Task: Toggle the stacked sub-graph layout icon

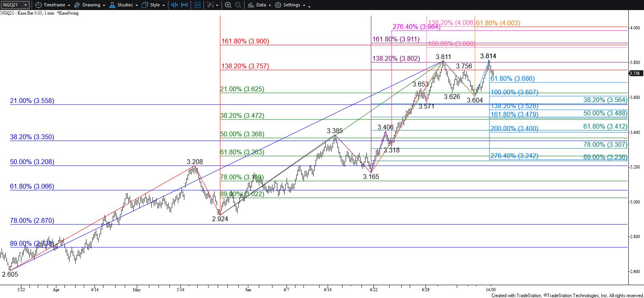Action: [x=197, y=5]
